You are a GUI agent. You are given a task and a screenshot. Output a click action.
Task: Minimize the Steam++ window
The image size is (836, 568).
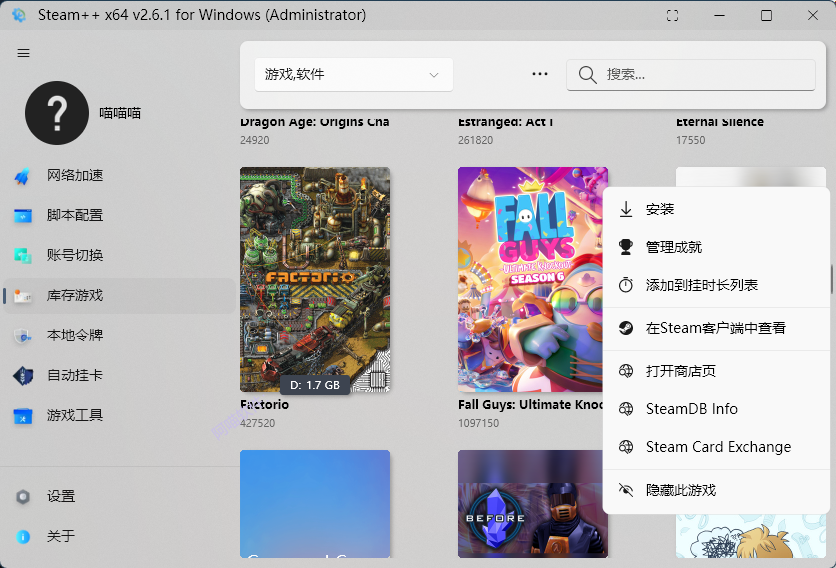click(720, 15)
